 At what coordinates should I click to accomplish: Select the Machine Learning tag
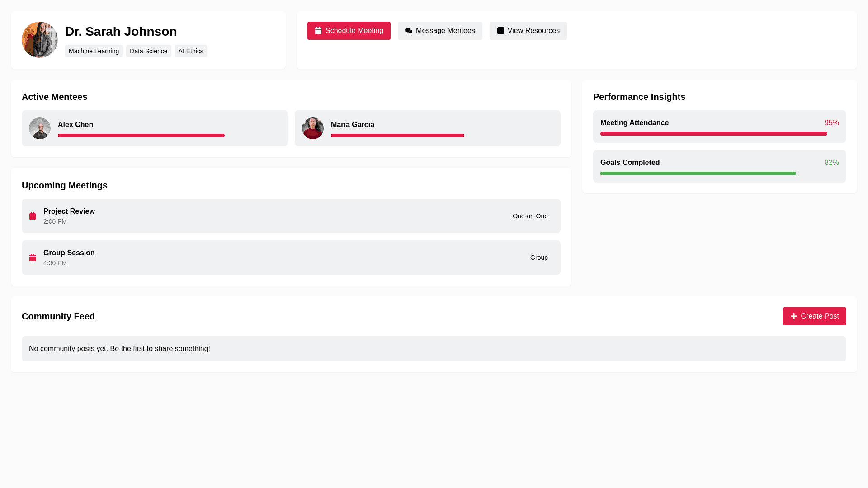click(94, 51)
